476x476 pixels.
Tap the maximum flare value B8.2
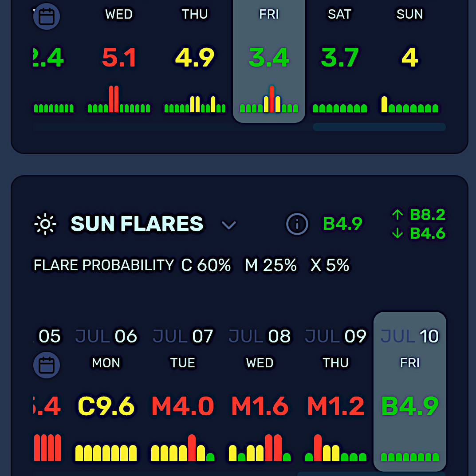[428, 215]
